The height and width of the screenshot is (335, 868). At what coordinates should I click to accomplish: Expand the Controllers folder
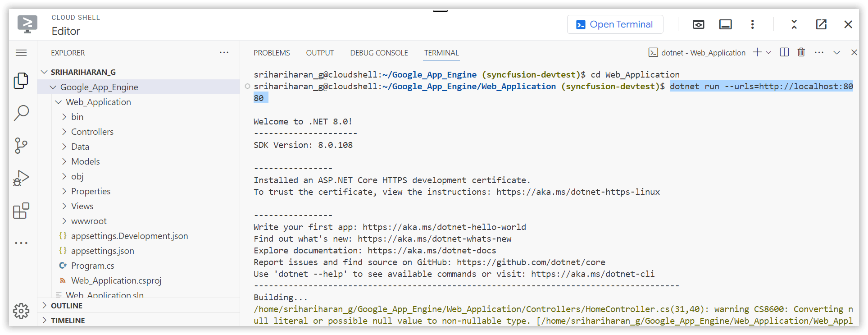point(64,132)
